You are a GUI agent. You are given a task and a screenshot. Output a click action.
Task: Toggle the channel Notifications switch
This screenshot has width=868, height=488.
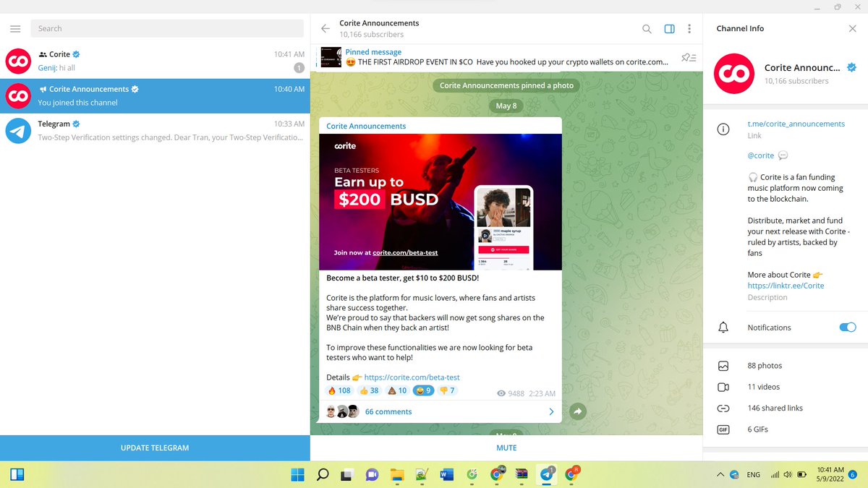click(848, 328)
